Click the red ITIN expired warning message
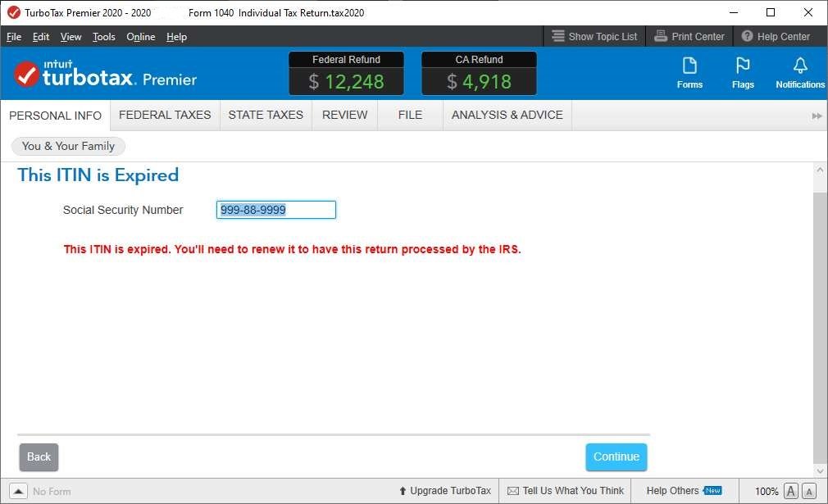Viewport: 828px width, 504px height. [x=292, y=249]
